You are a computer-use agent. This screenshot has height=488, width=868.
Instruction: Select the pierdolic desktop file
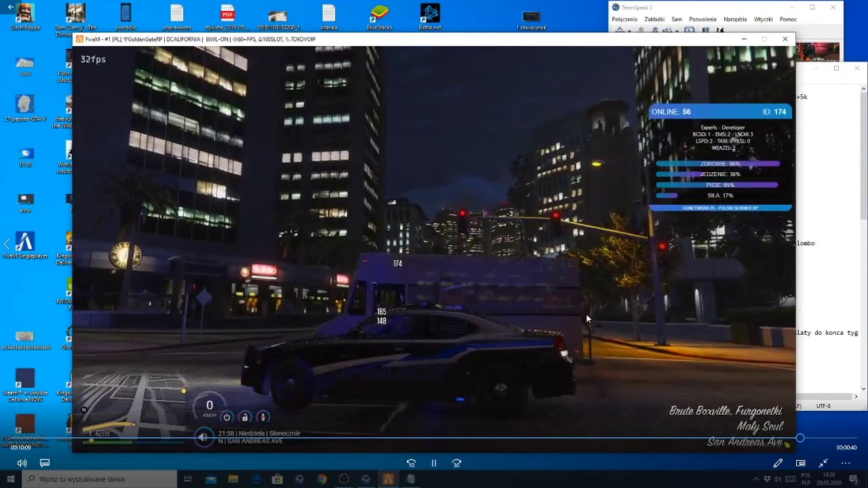pyautogui.click(x=125, y=17)
